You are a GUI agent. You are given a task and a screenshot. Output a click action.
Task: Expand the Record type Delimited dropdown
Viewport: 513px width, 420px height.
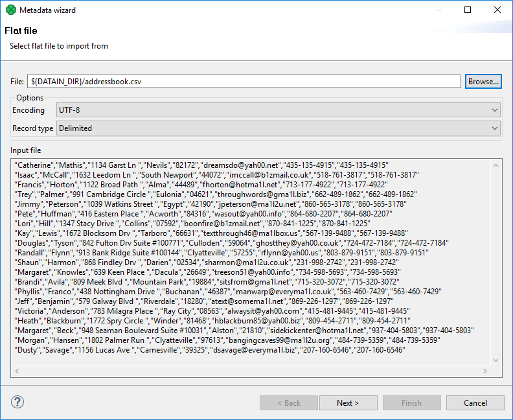coord(279,128)
